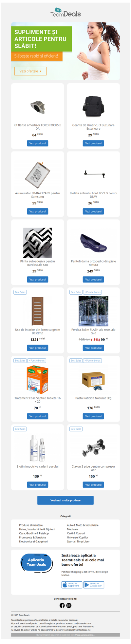
Task: Click Best Sales tag on Biotin product
Action: click(x=20, y=429)
